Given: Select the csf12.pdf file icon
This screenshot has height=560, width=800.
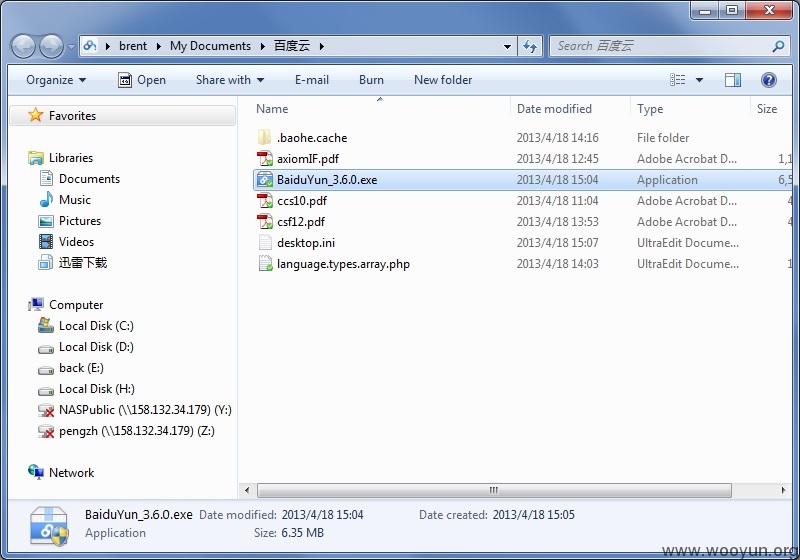Looking at the screenshot, I should click(264, 222).
